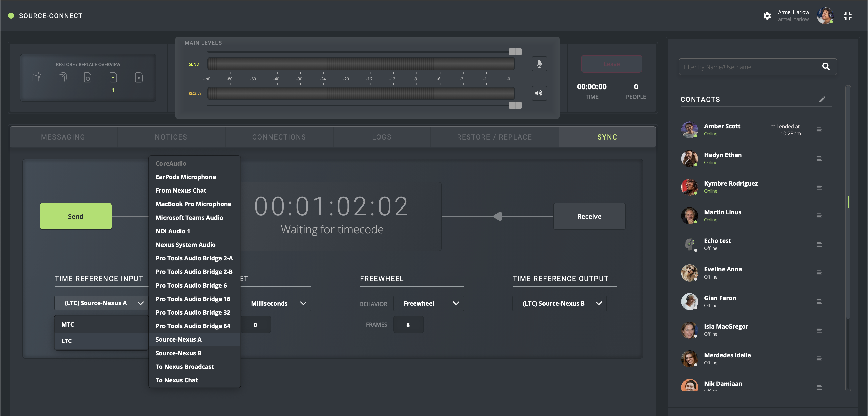Toggle the receive speaker mute icon
This screenshot has height=416, width=868.
[x=539, y=93]
